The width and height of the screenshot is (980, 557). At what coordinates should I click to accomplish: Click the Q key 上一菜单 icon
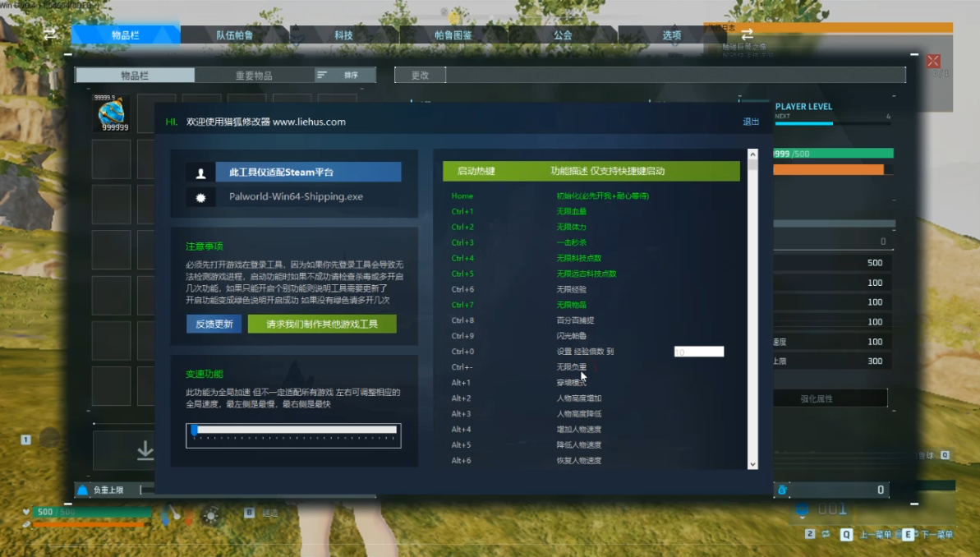[846, 535]
